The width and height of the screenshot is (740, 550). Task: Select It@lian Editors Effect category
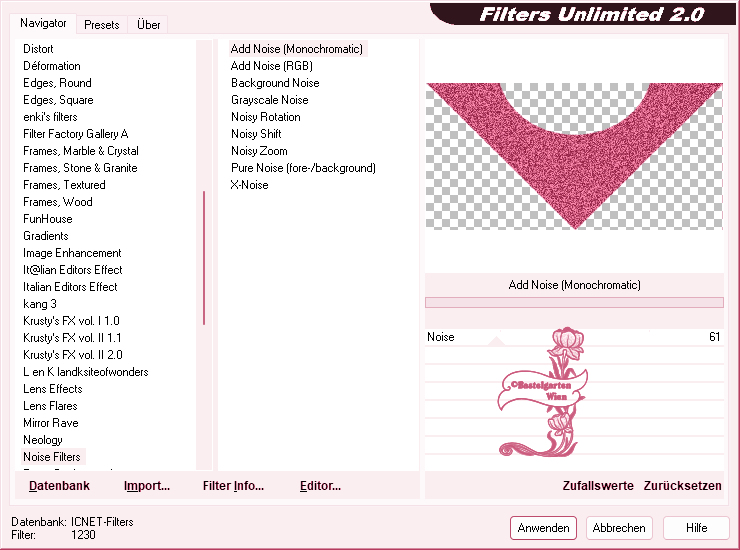[73, 270]
